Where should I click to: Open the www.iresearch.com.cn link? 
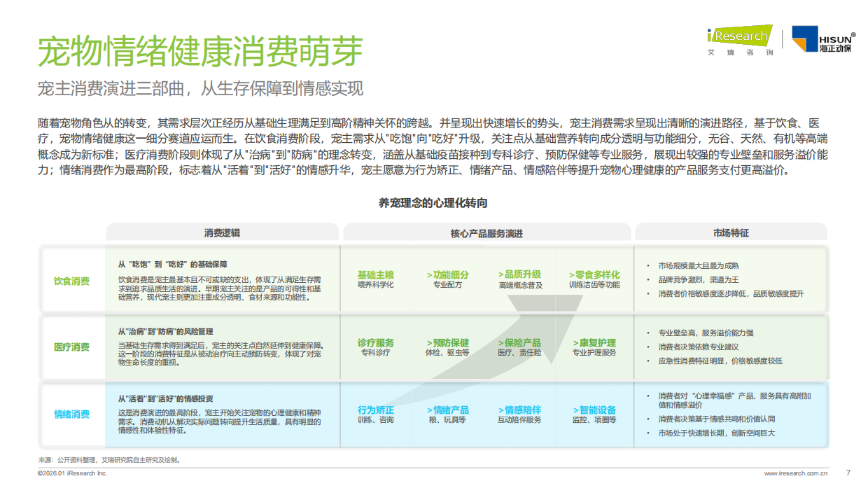(795, 473)
